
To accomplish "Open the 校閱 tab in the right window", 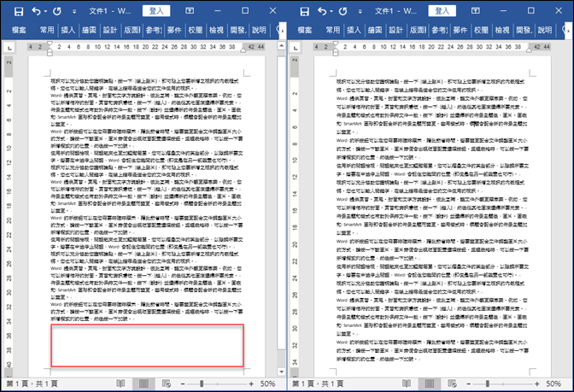I will (x=481, y=30).
